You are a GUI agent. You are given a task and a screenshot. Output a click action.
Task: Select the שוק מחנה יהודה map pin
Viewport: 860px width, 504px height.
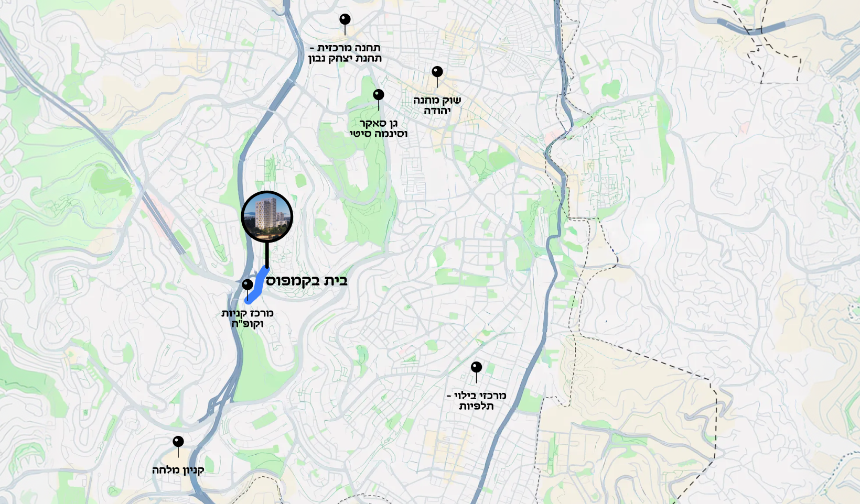437,73
